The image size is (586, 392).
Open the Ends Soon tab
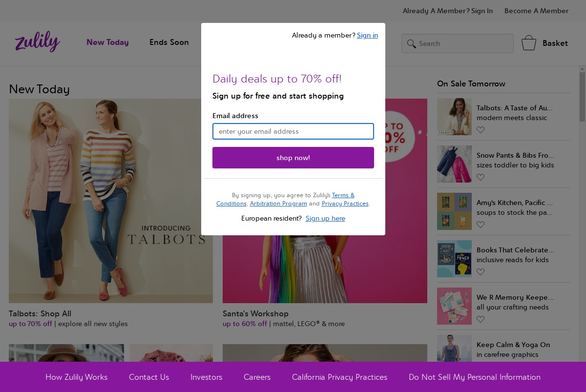169,42
